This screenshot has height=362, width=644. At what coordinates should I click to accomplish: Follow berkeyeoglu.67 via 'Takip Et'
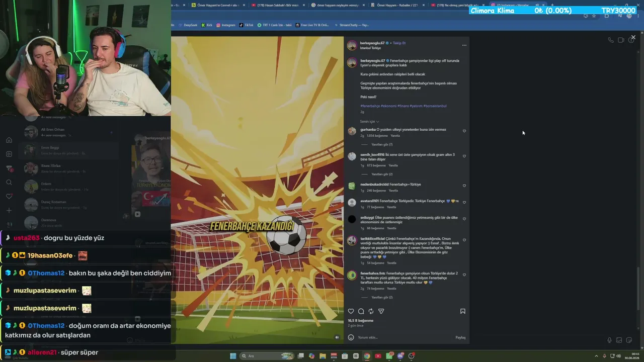[x=399, y=43]
